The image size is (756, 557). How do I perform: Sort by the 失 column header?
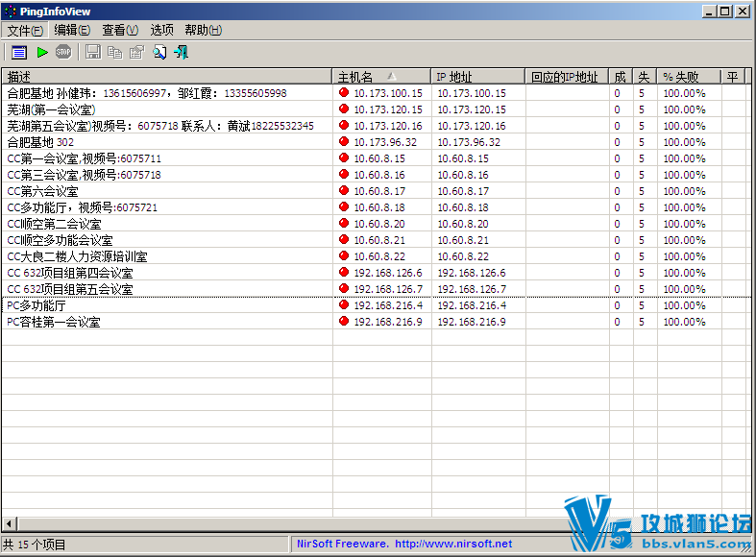[x=645, y=77]
